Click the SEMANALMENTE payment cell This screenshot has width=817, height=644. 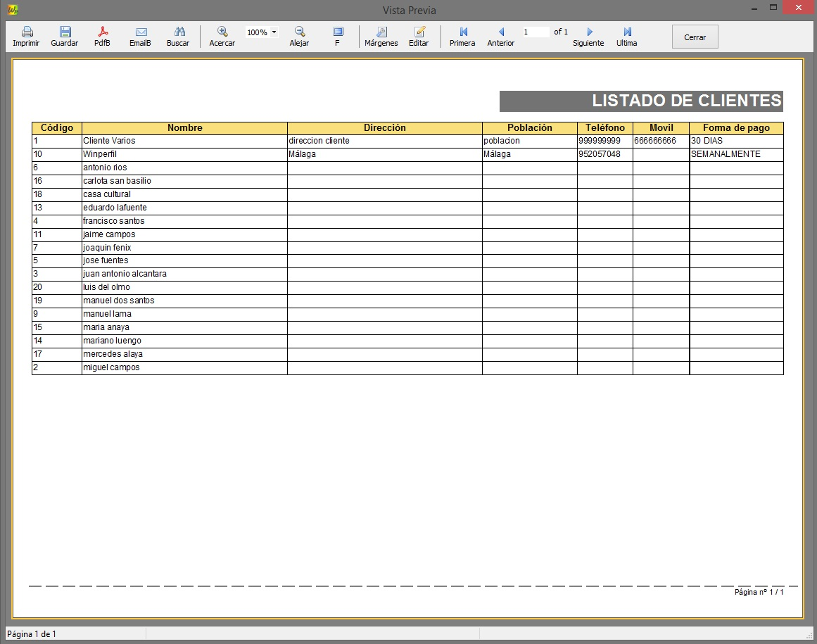click(736, 154)
